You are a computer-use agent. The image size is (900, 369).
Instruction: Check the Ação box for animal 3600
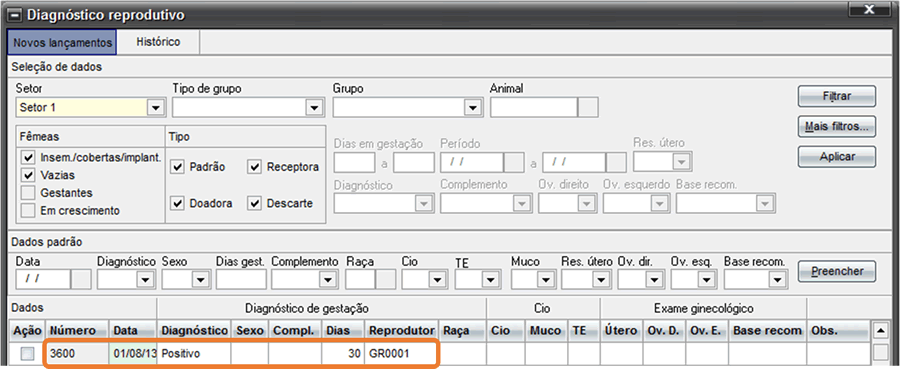tap(27, 354)
